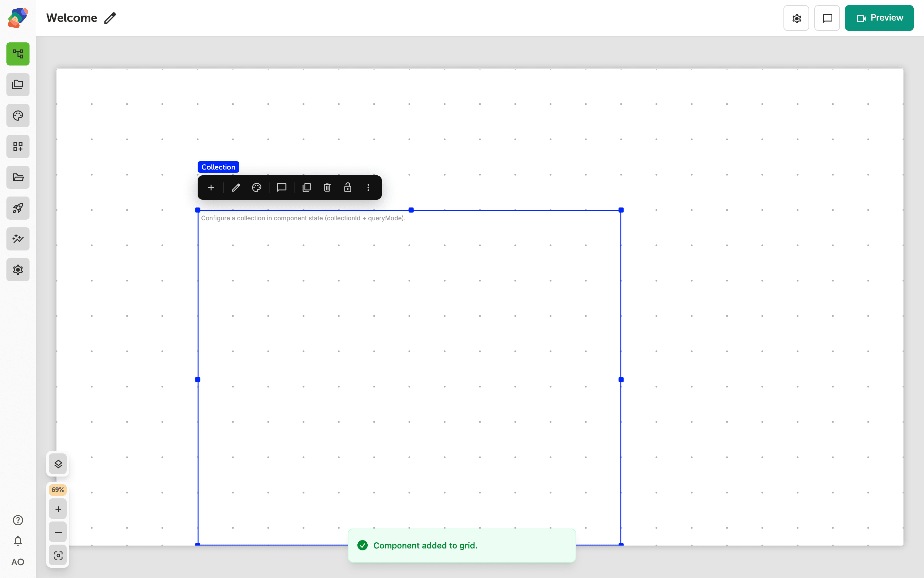Duplicate the Collection component
This screenshot has width=924, height=578.
point(307,187)
